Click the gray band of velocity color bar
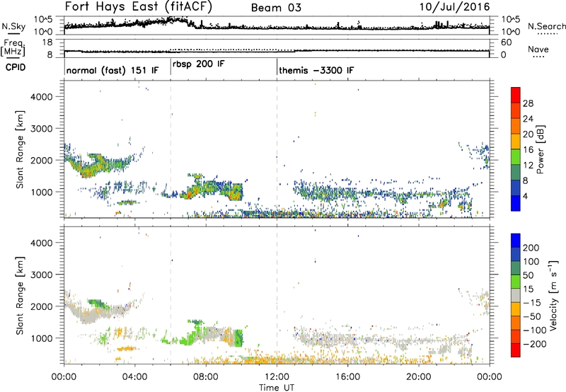The height and width of the screenshot is (392, 566). tap(516, 295)
